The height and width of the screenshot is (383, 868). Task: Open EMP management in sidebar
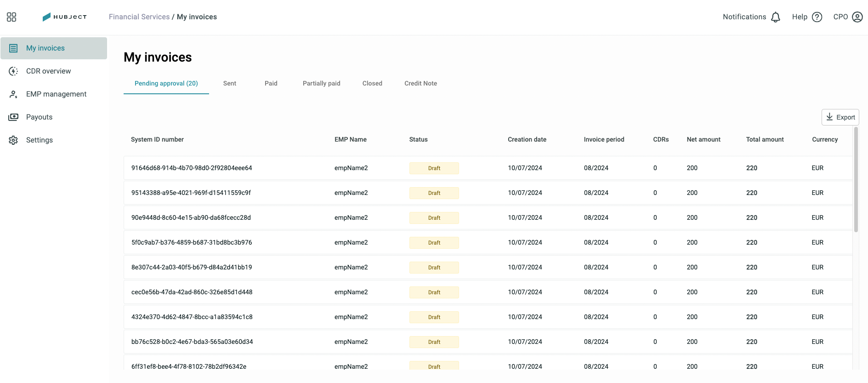(x=54, y=94)
